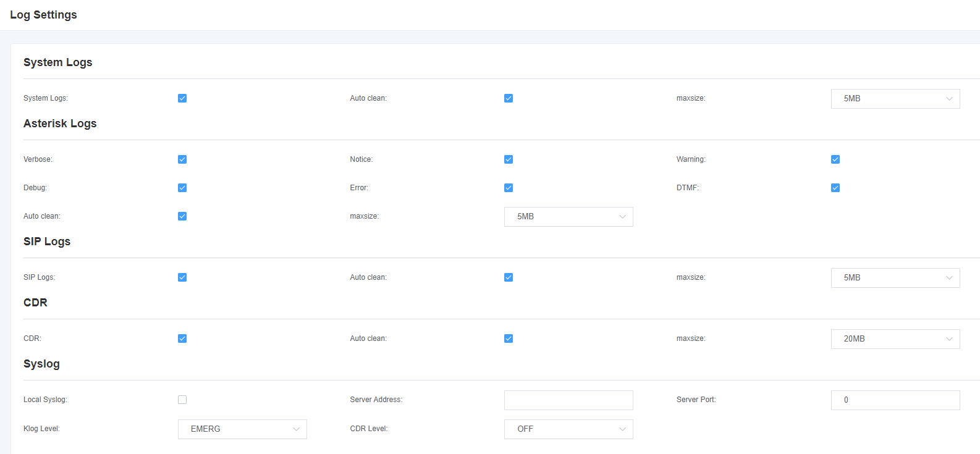Open CDR maxsize 20MB dropdown
Viewport: 980px width, 454px height.
pyautogui.click(x=895, y=339)
